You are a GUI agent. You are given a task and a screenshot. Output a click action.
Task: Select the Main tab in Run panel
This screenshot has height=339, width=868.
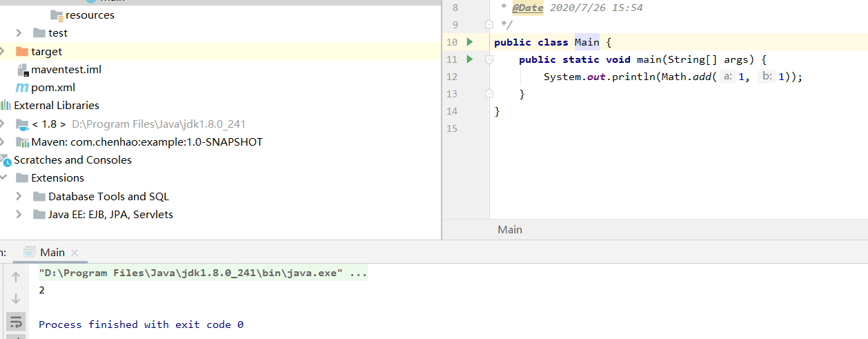(x=50, y=252)
